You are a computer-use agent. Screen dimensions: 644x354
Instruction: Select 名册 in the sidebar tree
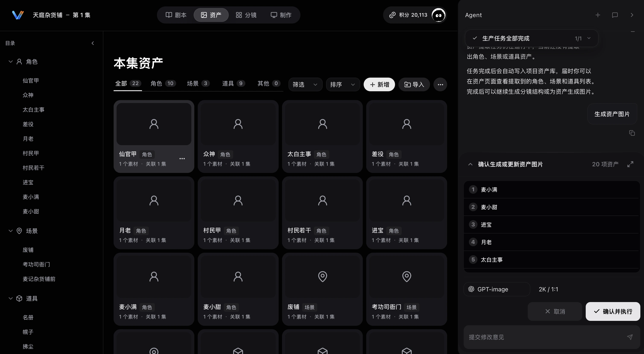28,317
